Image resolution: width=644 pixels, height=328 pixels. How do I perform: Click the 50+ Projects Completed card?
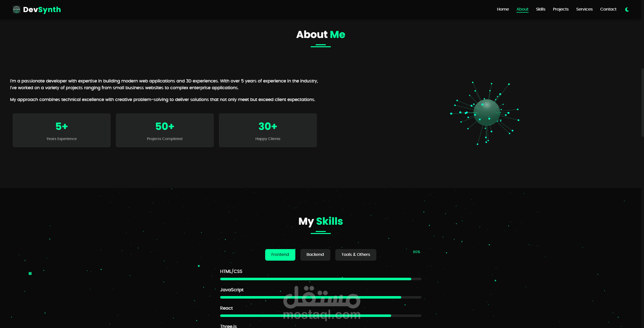pos(165,130)
